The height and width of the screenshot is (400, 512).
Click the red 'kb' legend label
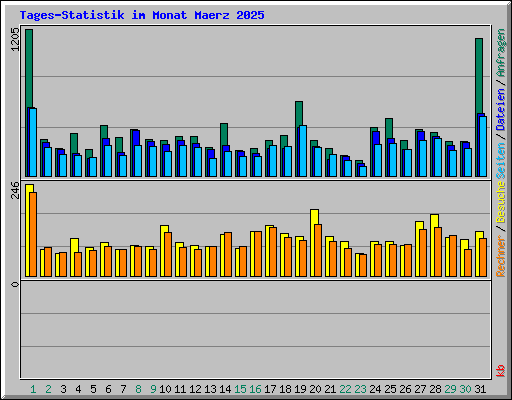tap(501, 371)
